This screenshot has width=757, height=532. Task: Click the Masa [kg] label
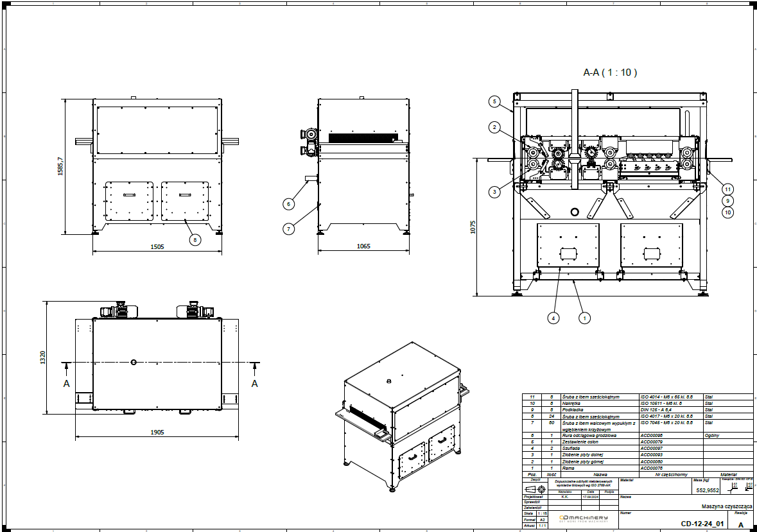tap(701, 481)
